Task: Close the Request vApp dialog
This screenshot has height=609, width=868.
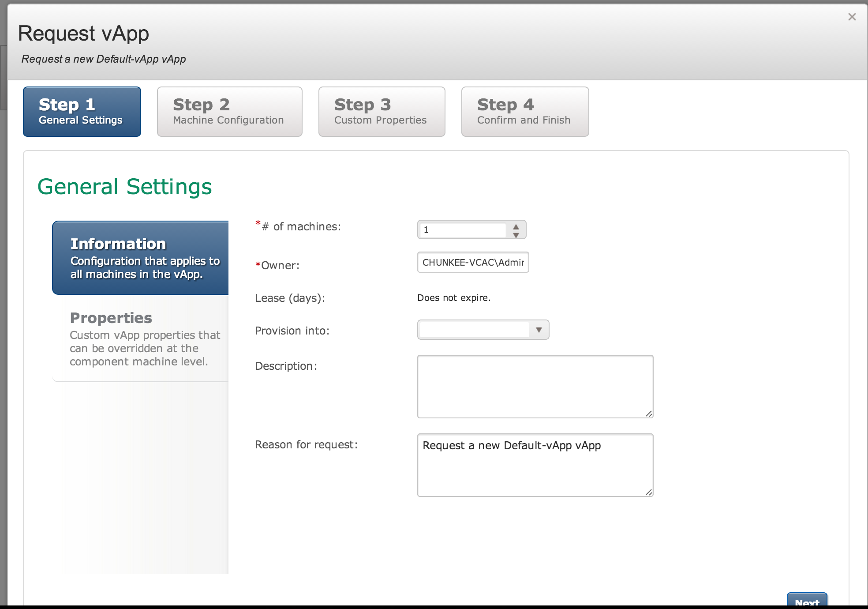Action: click(852, 17)
